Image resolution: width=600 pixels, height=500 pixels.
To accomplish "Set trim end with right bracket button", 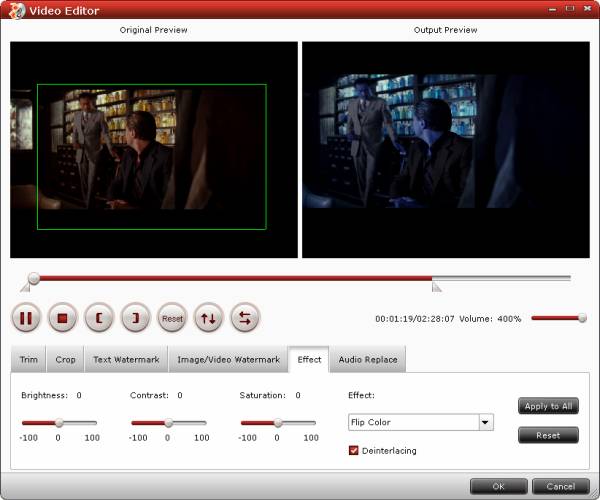I will pos(135,318).
